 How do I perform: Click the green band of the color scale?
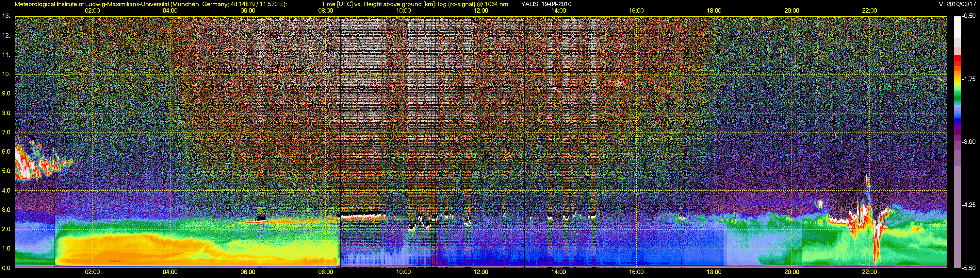957,95
